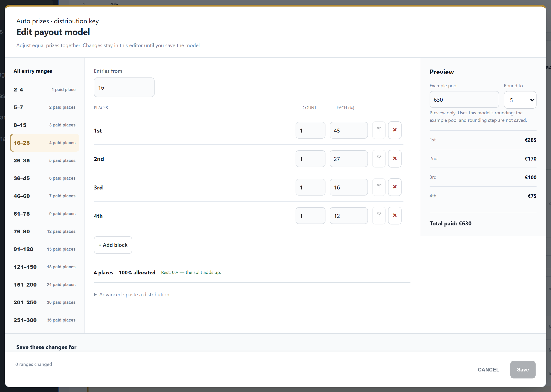Select the 151–200 entry range

pyautogui.click(x=44, y=285)
